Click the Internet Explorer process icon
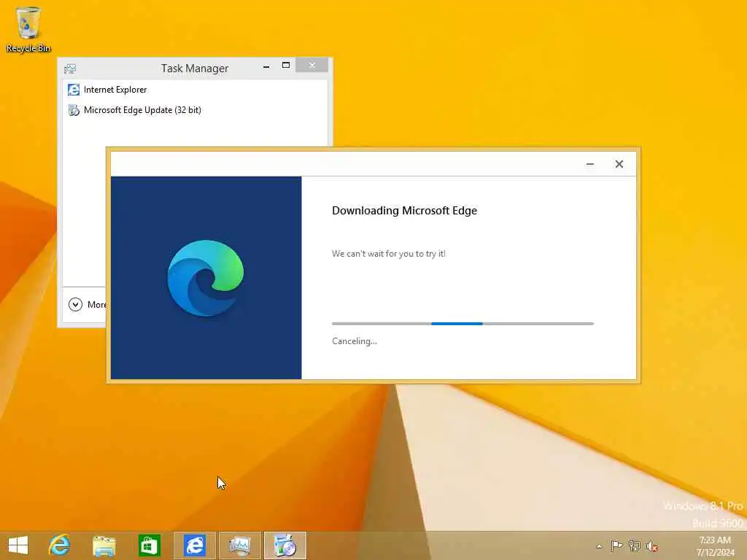Viewport: 747px width, 560px height. (74, 90)
